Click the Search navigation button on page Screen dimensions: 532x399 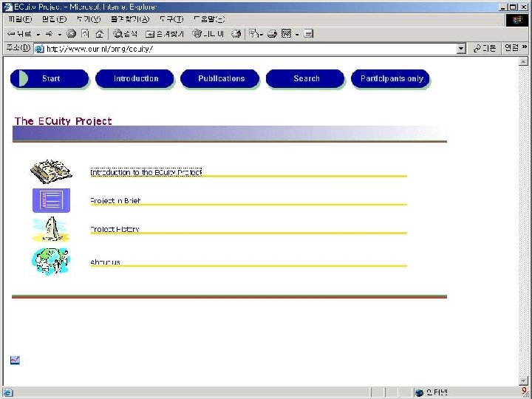[x=305, y=79]
